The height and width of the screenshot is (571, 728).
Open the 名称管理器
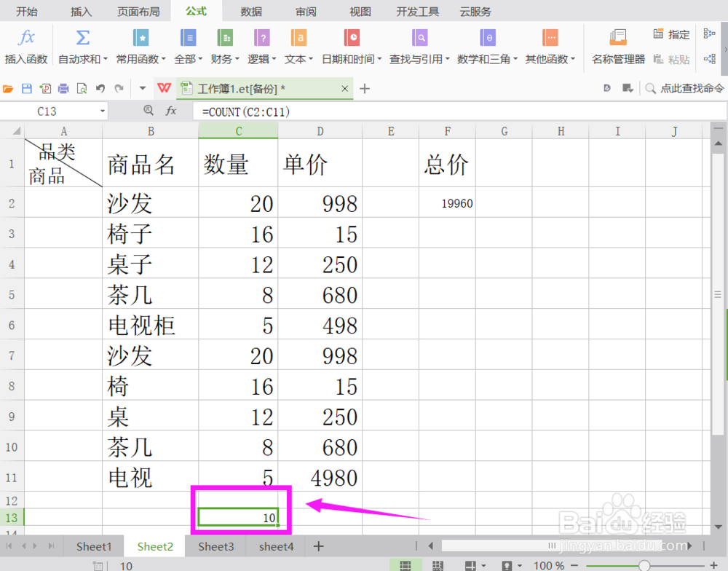pyautogui.click(x=618, y=47)
